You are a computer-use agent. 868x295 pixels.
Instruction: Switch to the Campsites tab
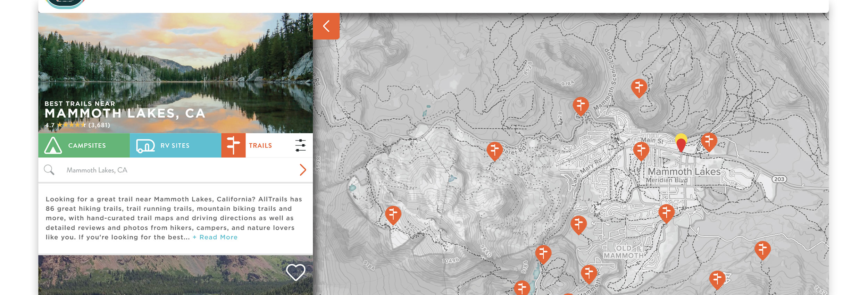pyautogui.click(x=84, y=145)
